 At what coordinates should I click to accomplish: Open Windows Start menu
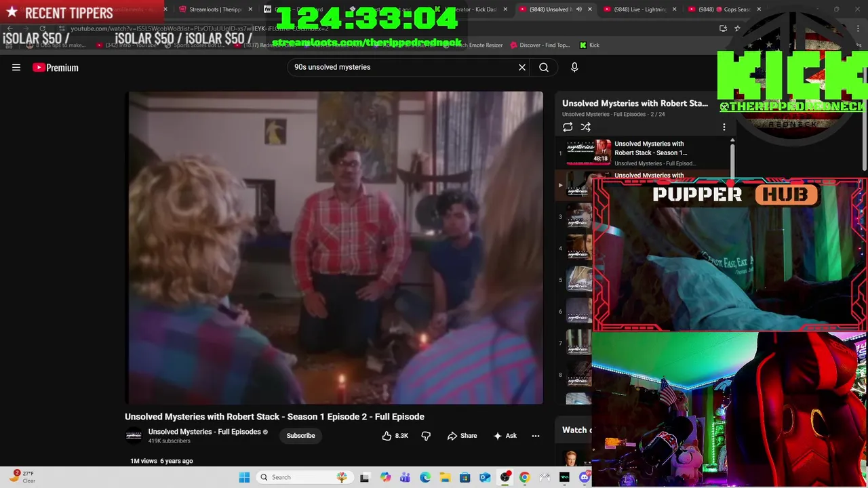point(244,477)
